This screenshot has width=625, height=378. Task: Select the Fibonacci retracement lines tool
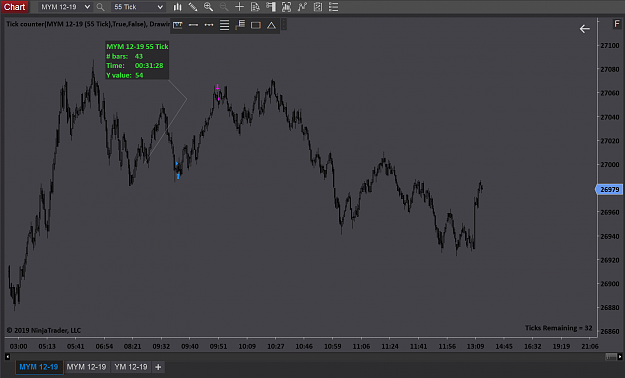[224, 25]
